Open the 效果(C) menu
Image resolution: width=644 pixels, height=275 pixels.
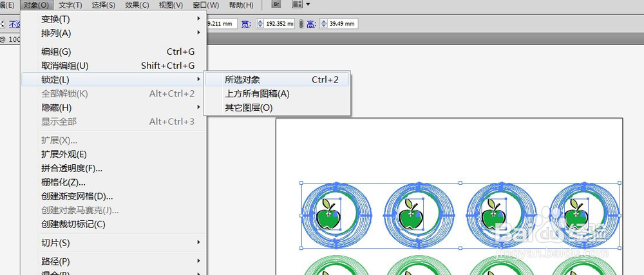(137, 5)
